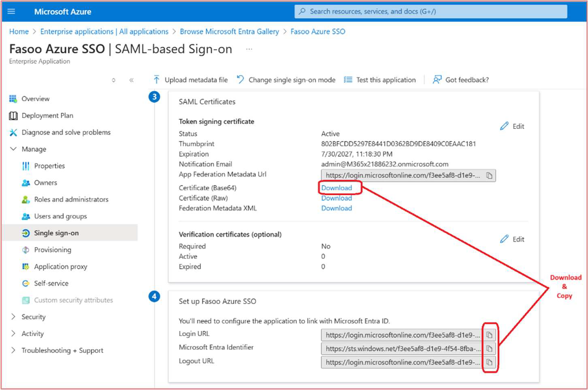Open Browse Microsoft Entra Gallery breadcrumb
Image resolution: width=588 pixels, height=390 pixels.
click(x=229, y=32)
